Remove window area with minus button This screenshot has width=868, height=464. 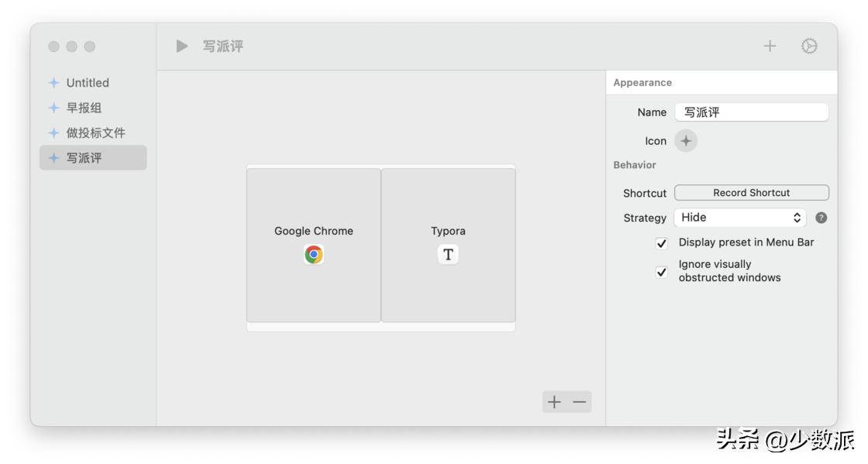[580, 402]
